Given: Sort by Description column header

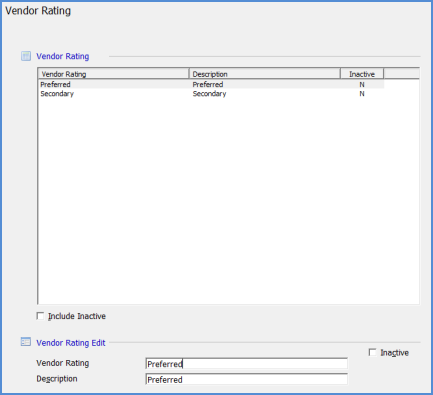Looking at the screenshot, I should tap(265, 74).
